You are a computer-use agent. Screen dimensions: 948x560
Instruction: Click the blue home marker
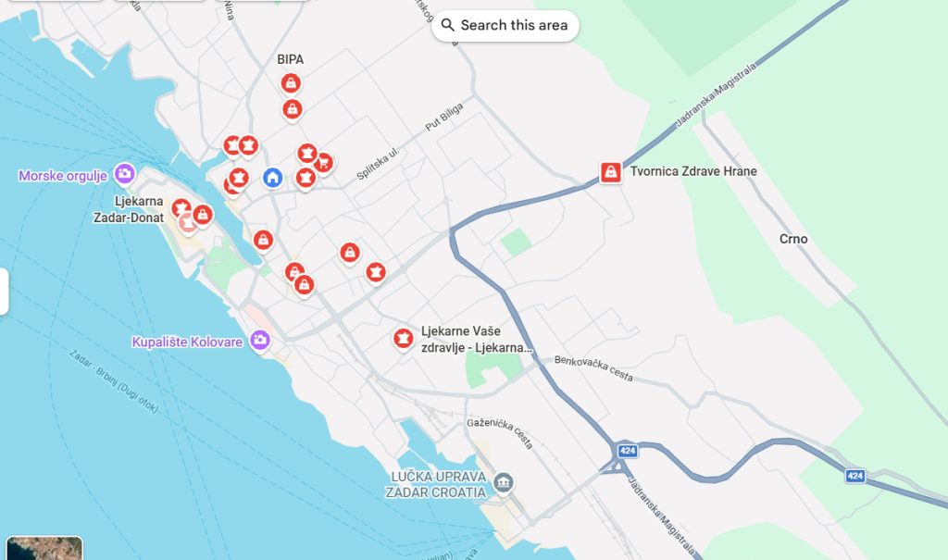tap(273, 178)
